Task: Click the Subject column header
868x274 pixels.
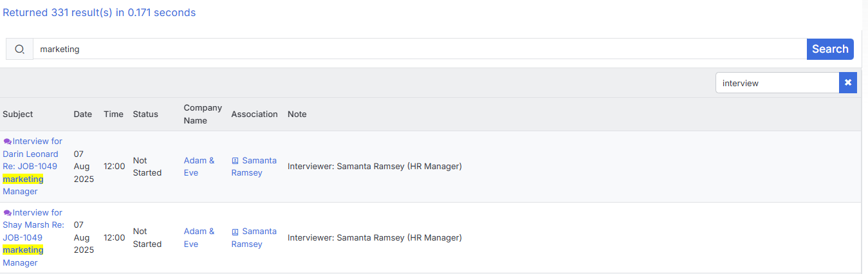Action: pos(18,114)
